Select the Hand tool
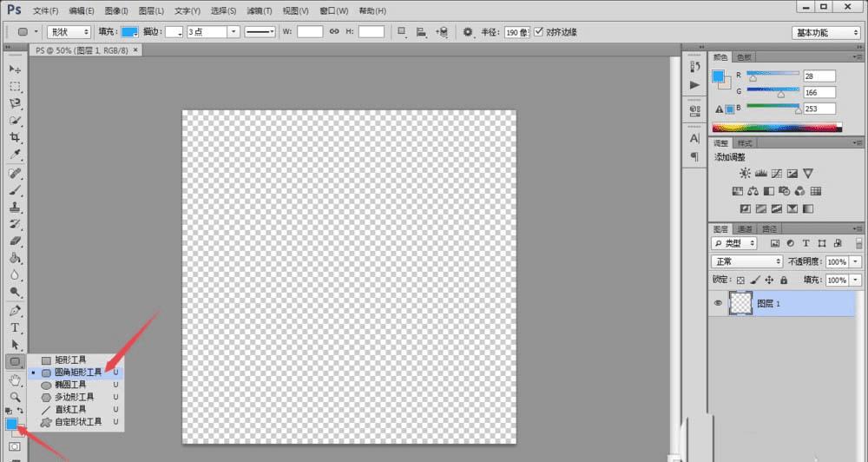This screenshot has height=462, width=868. pyautogui.click(x=15, y=380)
